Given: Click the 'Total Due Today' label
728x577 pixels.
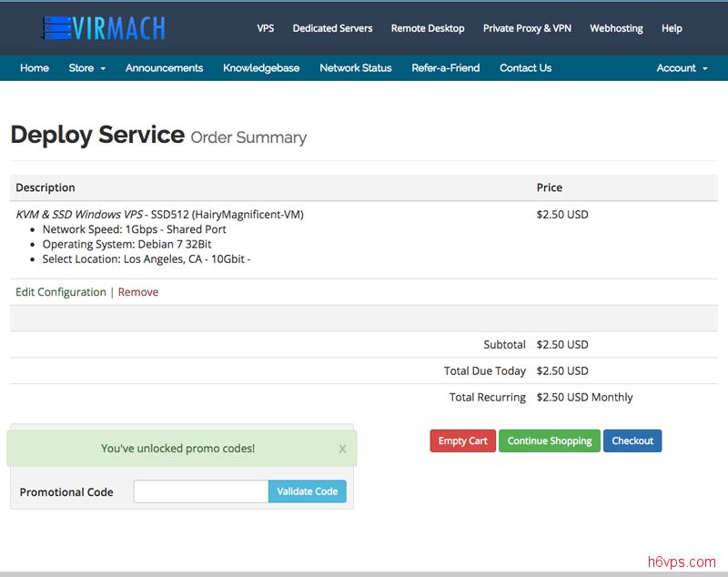Looking at the screenshot, I should point(485,371).
